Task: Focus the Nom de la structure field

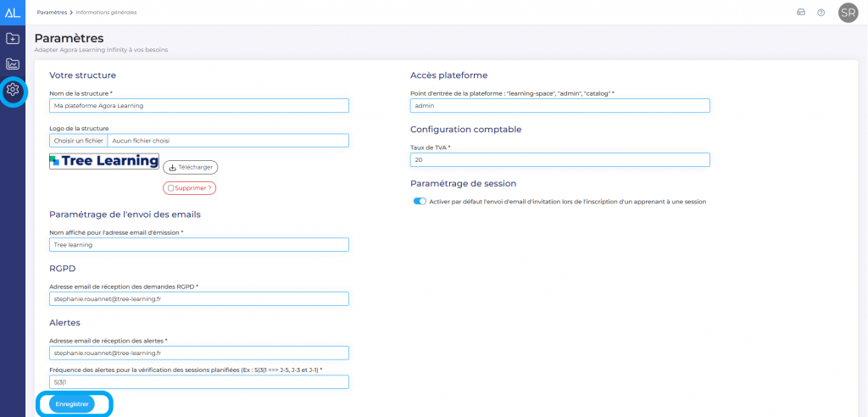Action: [199, 106]
